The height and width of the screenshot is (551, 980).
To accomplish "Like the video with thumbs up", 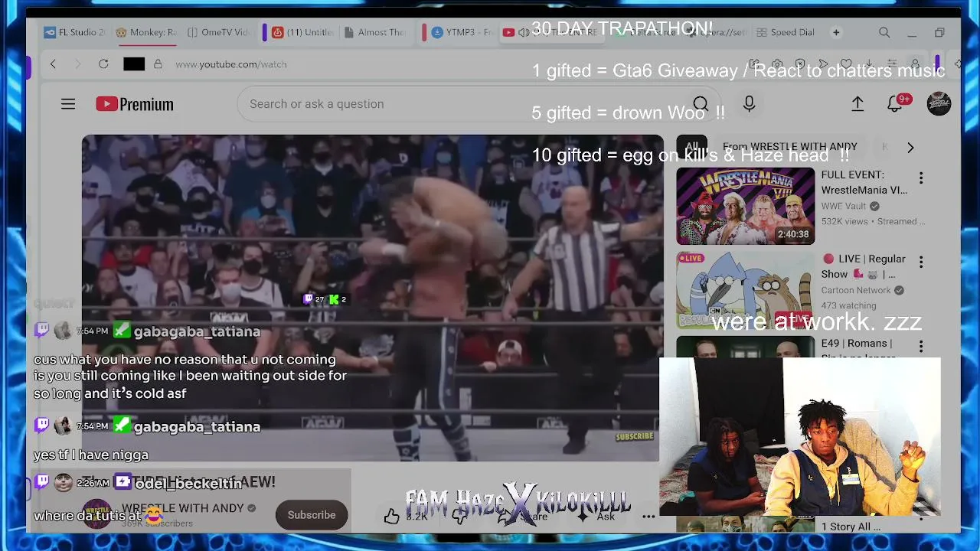I will [392, 517].
